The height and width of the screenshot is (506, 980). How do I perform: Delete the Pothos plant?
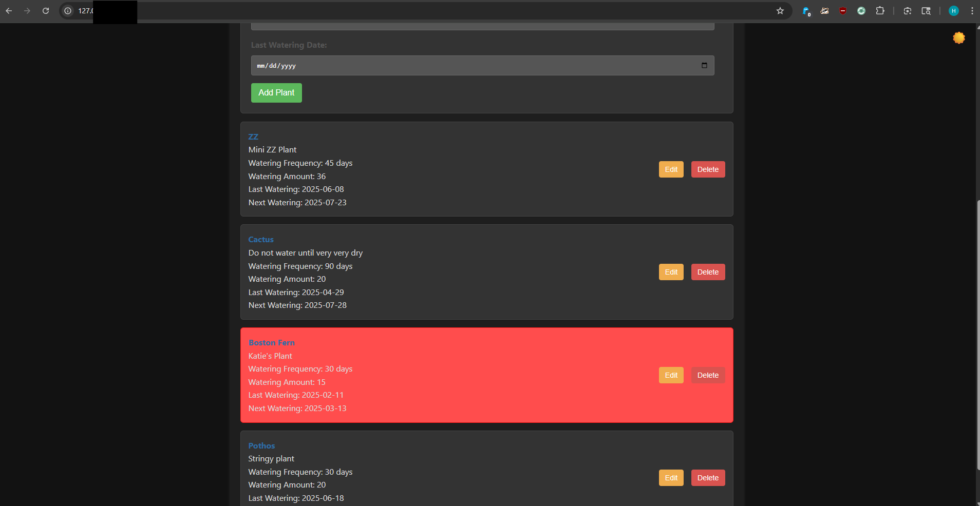click(708, 478)
